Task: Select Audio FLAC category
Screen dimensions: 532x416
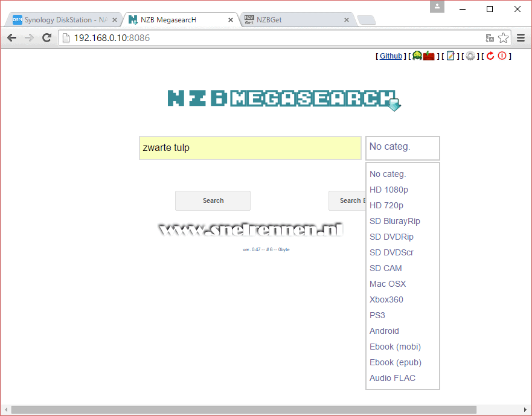Action: click(393, 378)
